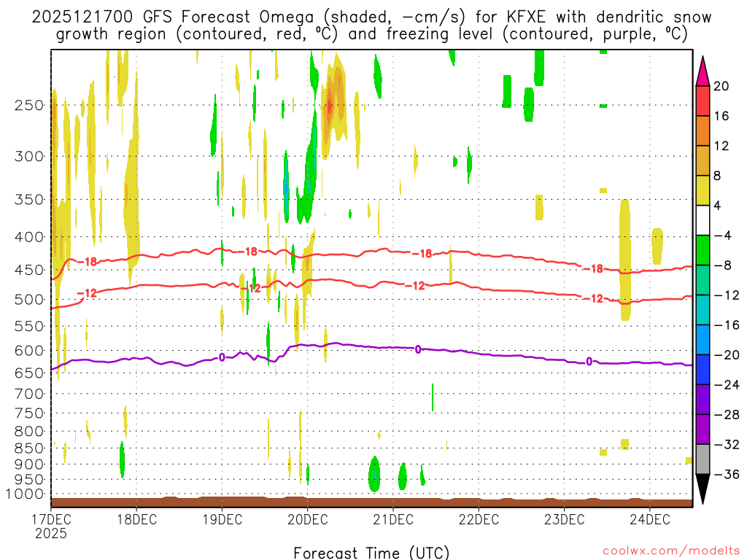
Task: Click the purple 0 freezing-level label near 23DEC
Action: (589, 362)
